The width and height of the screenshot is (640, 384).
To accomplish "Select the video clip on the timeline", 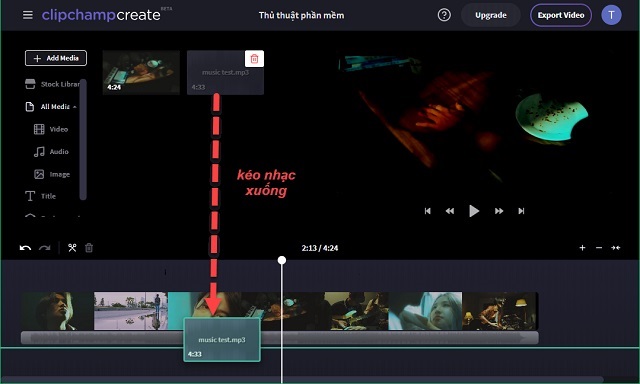I will coord(280,311).
